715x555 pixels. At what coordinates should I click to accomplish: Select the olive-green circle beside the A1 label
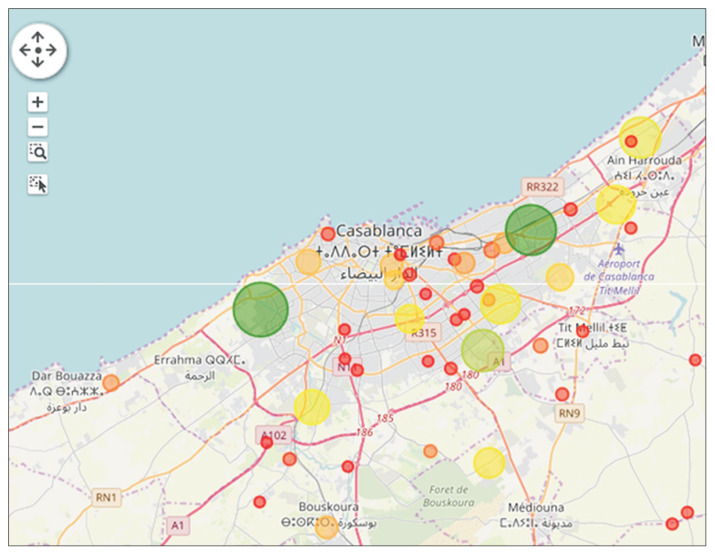483,349
